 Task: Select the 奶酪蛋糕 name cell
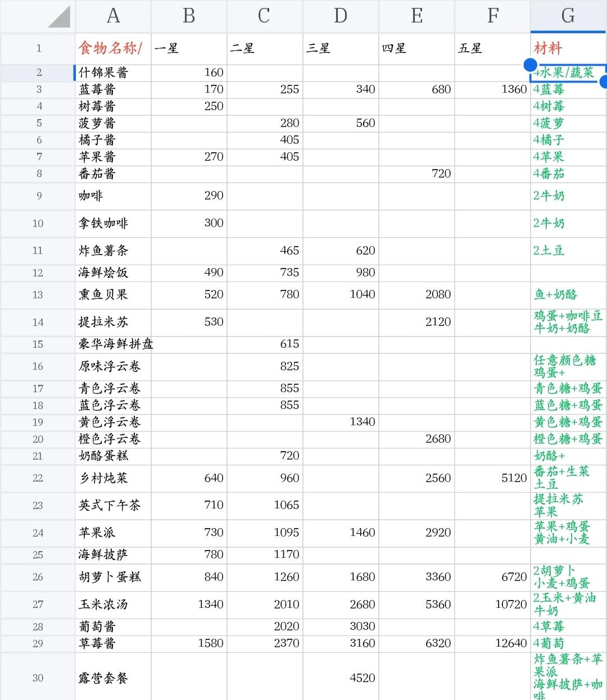pyautogui.click(x=113, y=456)
